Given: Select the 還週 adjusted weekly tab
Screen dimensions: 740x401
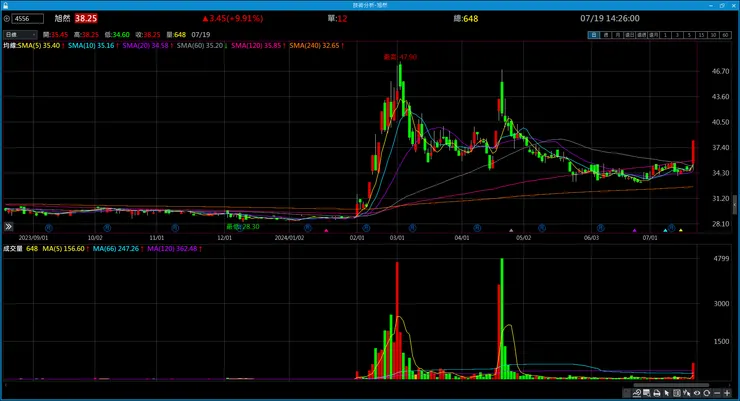Looking at the screenshot, I should 641,35.
